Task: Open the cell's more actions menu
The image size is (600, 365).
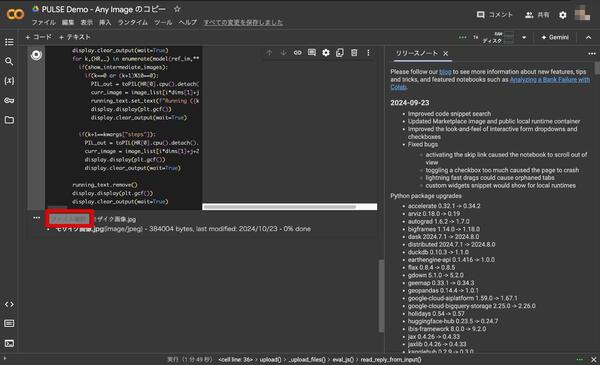Action: coord(368,53)
